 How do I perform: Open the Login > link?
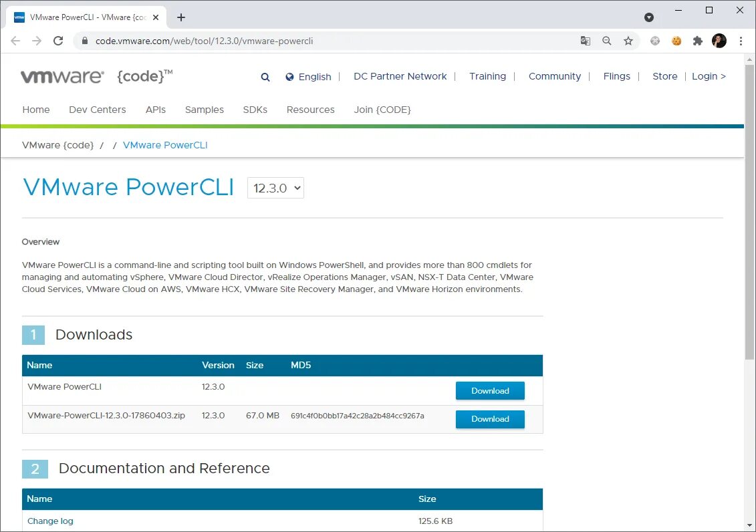point(709,76)
